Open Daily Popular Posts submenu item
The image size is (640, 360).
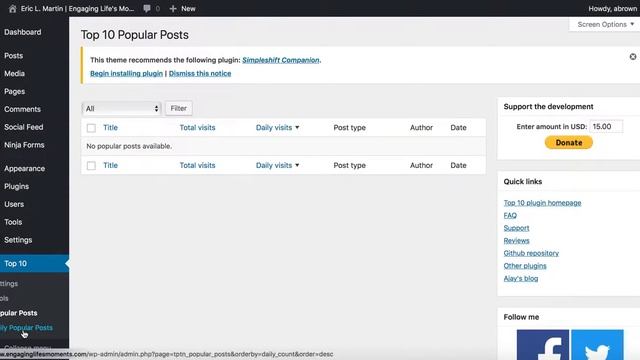point(26,328)
